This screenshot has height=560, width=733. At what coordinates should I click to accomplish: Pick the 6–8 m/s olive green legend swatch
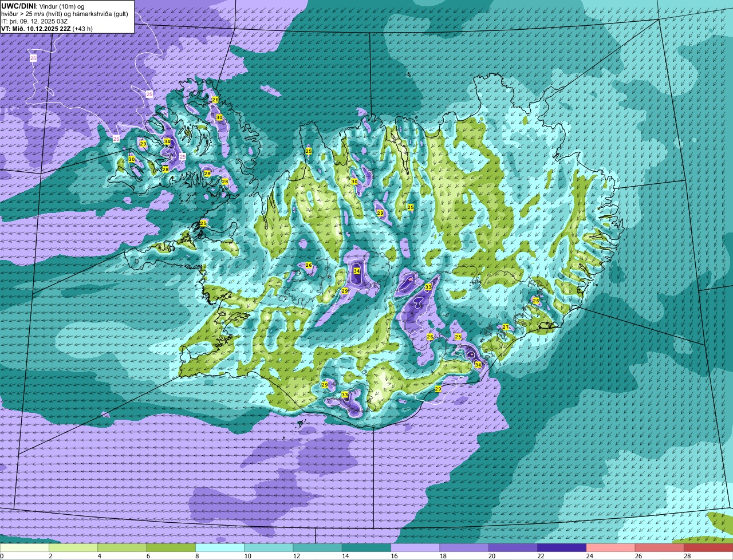coord(171,548)
